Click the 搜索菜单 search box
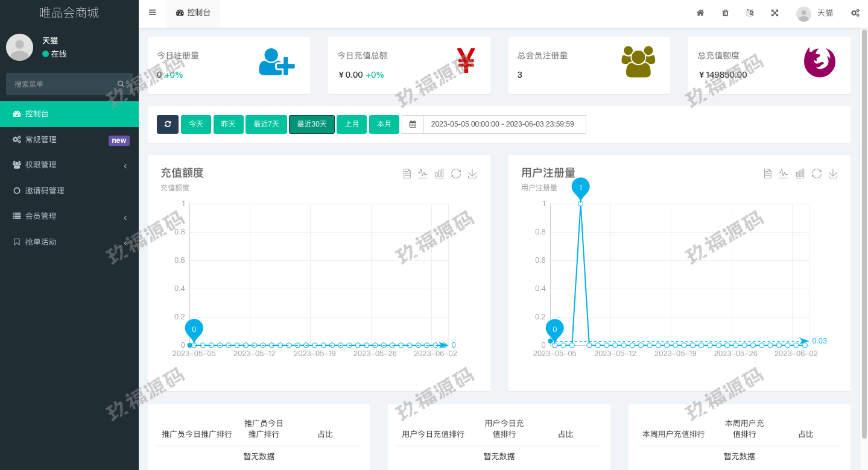The image size is (868, 470). [63, 84]
